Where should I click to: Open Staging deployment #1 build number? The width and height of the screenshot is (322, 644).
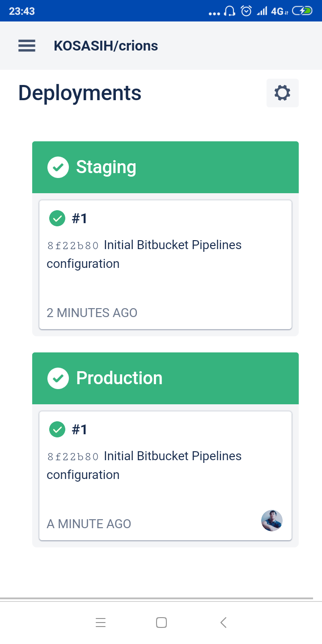pyautogui.click(x=80, y=219)
